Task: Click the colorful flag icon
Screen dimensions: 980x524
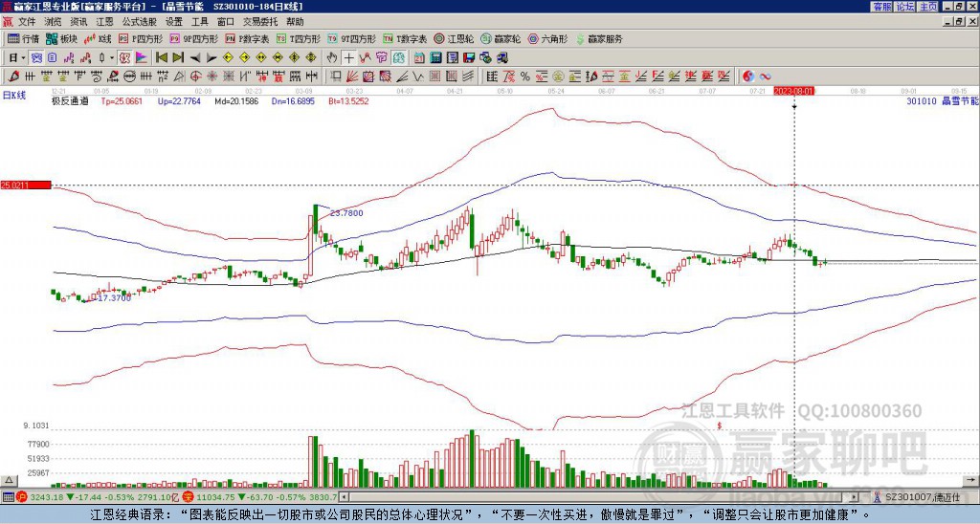Action: 142,58
